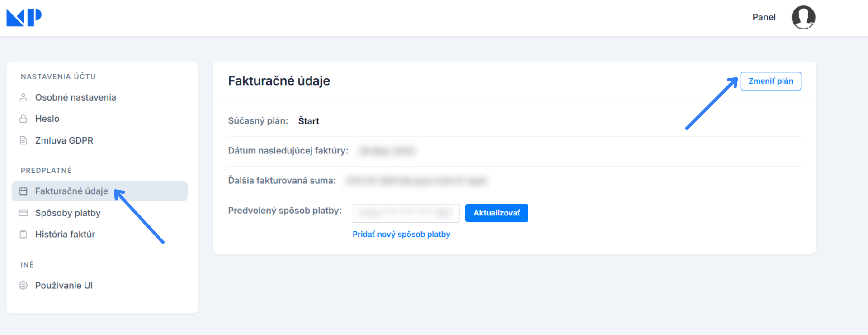Go to Osobné nastavenia in the sidebar
Viewport: 868px width, 335px height.
coord(75,97)
